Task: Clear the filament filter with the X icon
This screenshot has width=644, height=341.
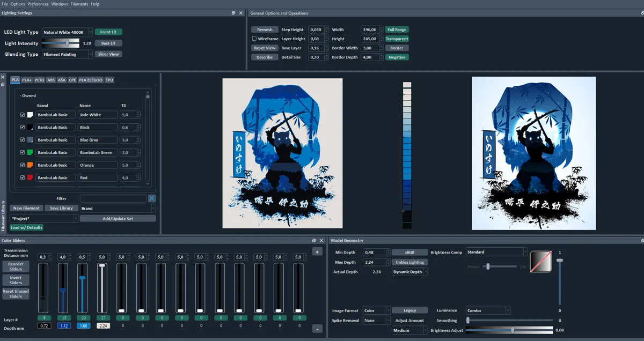Action: click(152, 198)
